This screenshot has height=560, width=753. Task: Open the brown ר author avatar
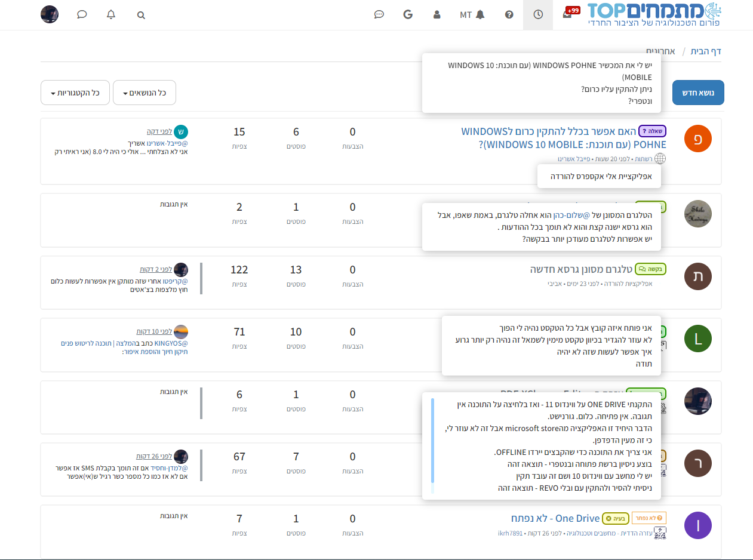[698, 463]
